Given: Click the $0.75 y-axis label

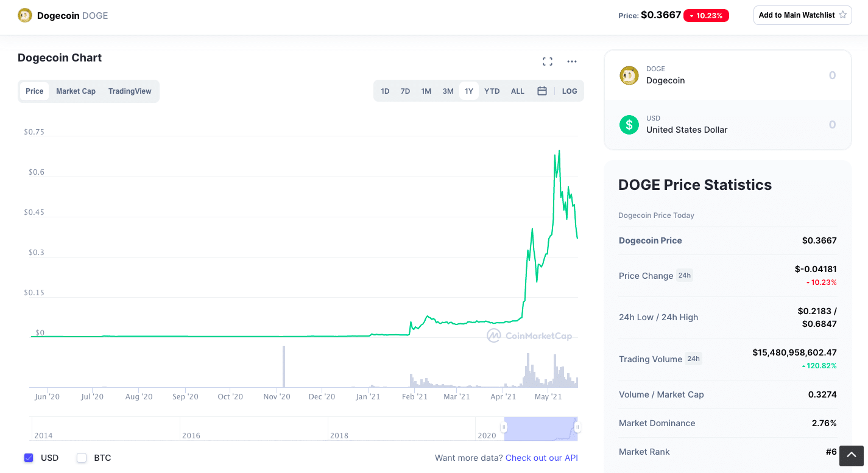Looking at the screenshot, I should tap(34, 132).
